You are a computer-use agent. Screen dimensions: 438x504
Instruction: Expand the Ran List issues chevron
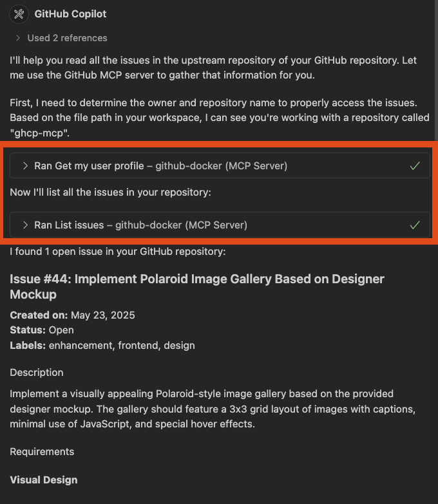pos(25,225)
